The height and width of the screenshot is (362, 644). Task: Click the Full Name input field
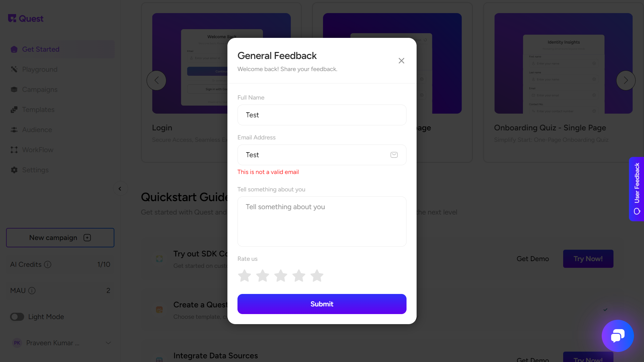click(x=322, y=115)
